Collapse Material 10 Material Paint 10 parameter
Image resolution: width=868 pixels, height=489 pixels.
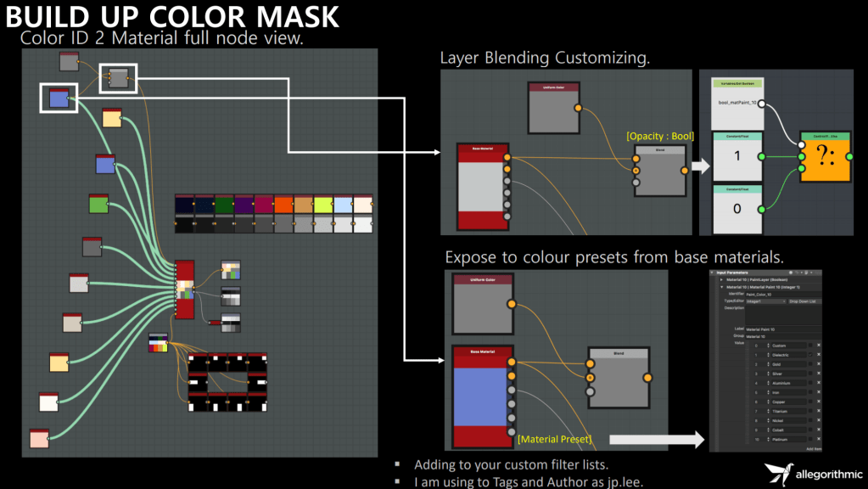pos(720,287)
